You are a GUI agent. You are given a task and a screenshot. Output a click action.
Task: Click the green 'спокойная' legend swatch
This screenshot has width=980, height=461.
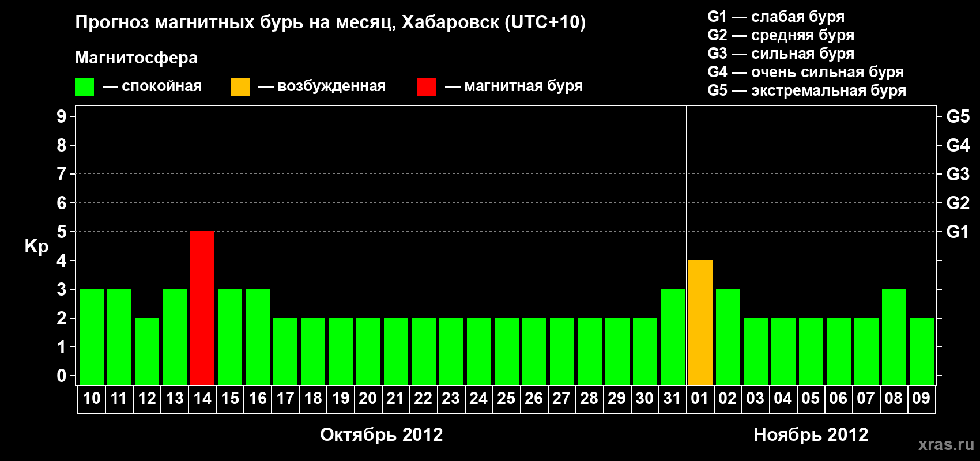(x=84, y=87)
